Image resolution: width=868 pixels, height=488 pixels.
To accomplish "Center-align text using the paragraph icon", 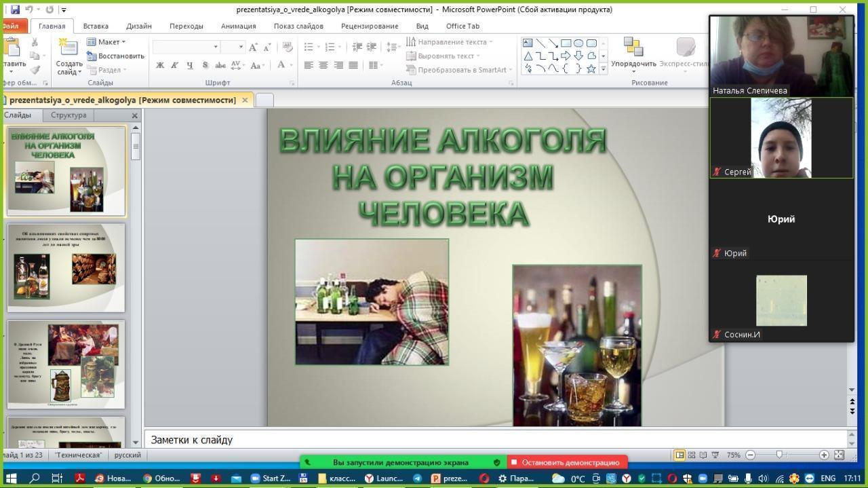I will pyautogui.click(x=323, y=65).
